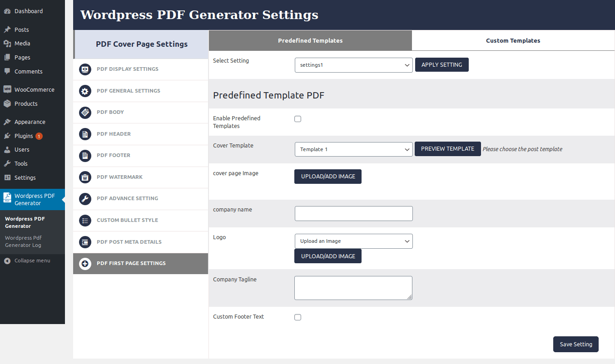Screen dimensions: 615x364
Task: Open Custom Bullet Style section
Action: coord(141,220)
